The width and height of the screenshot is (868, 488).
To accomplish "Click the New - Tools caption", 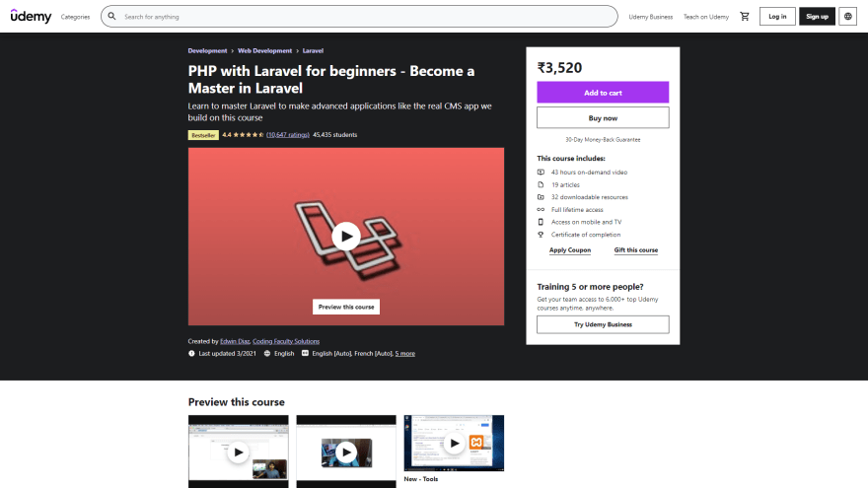I will tap(421, 479).
